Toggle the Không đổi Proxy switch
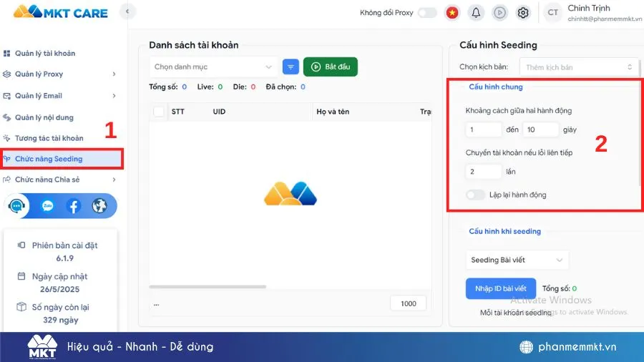This screenshot has width=644, height=362. (427, 13)
